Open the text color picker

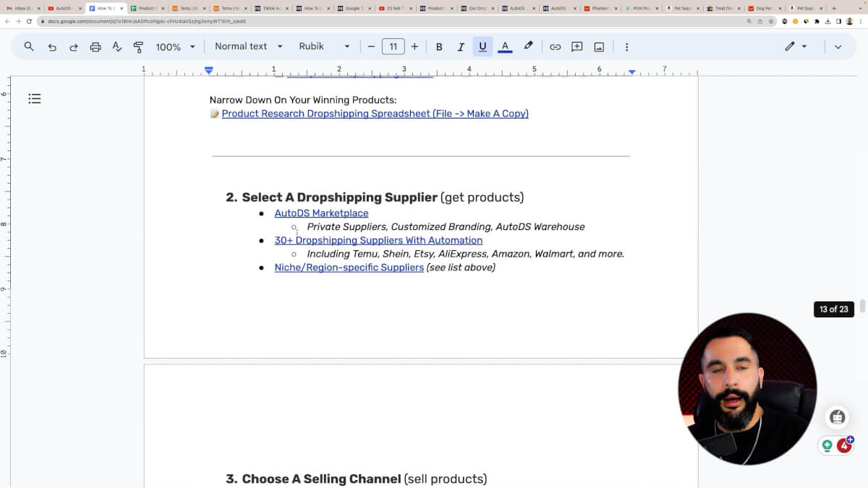tap(505, 46)
